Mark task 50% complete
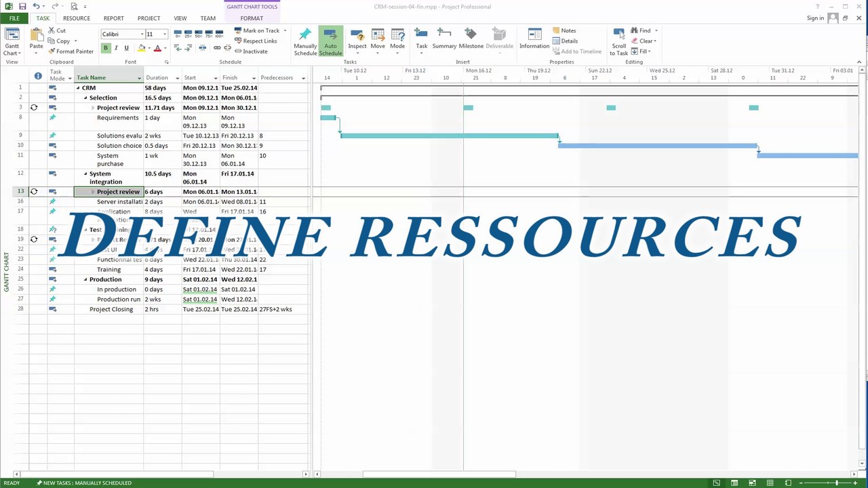 click(x=198, y=34)
